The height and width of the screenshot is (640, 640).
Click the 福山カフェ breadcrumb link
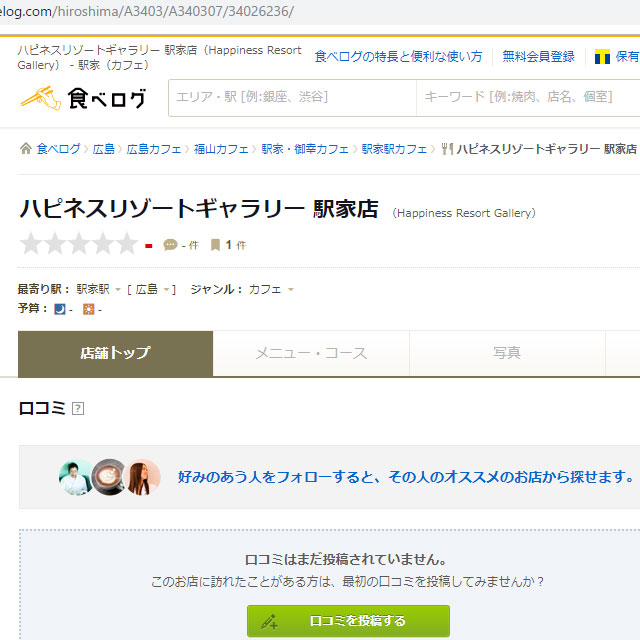[221, 149]
